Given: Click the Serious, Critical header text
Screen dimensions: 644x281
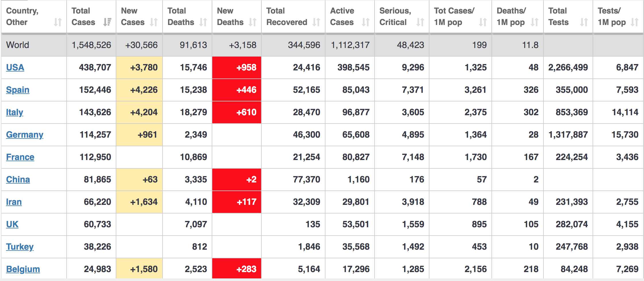Looking at the screenshot, I should click(x=395, y=16).
